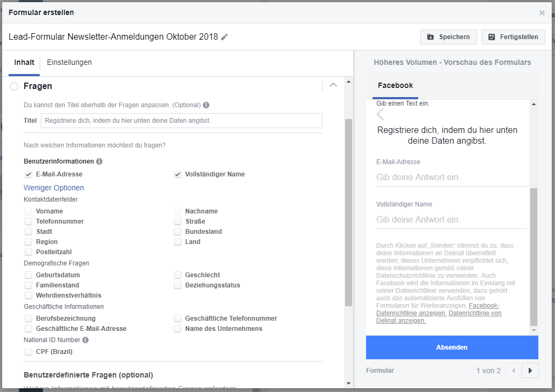Click the info icon beside Benutzerinformationen
The height and width of the screenshot is (392, 555).
point(99,161)
